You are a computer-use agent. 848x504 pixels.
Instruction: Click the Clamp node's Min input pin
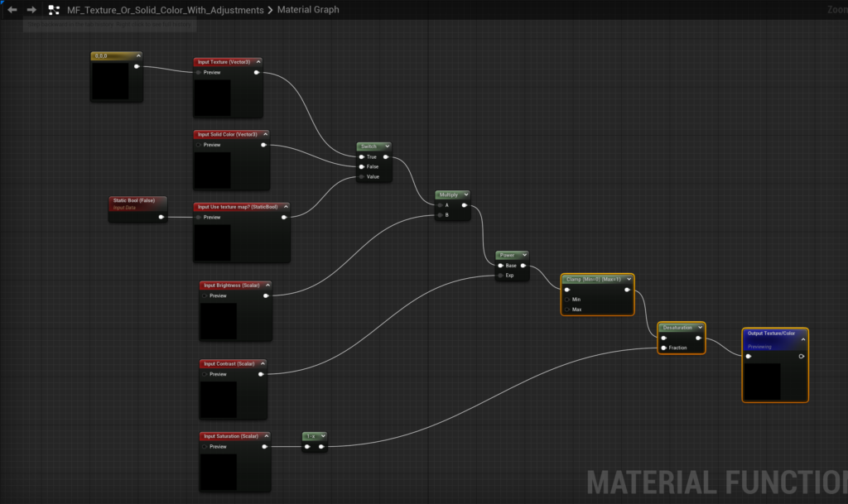pos(566,300)
